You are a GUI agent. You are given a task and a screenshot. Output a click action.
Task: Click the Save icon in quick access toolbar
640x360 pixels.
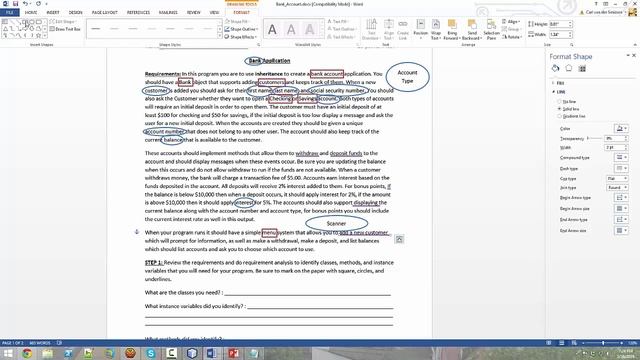click(x=16, y=4)
